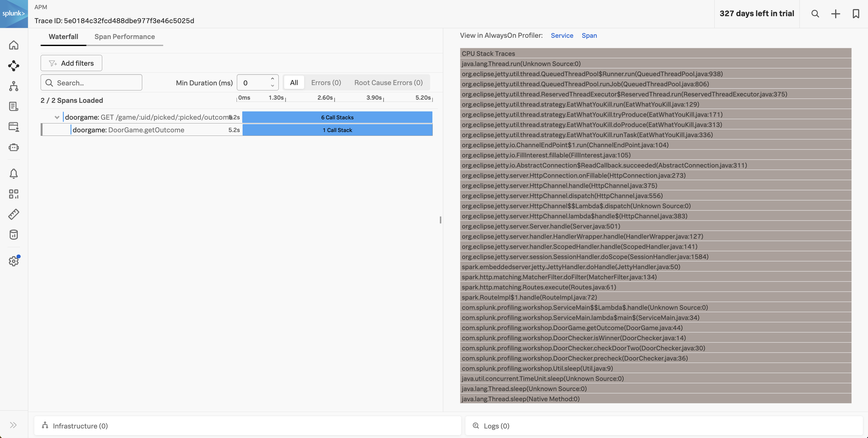Select the Waterfall tab
The width and height of the screenshot is (868, 438).
[x=63, y=37]
